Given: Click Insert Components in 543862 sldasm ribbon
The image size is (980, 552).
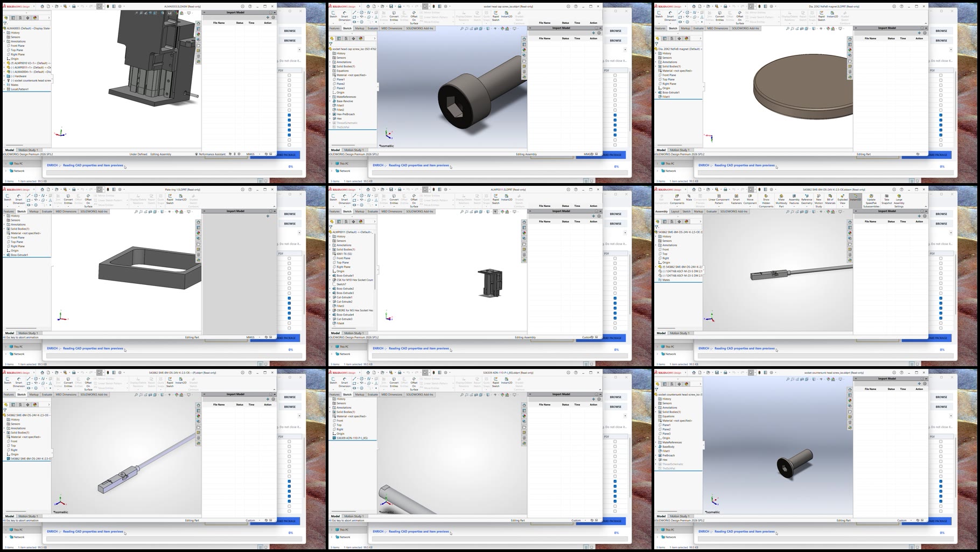Looking at the screenshot, I should point(677,199).
